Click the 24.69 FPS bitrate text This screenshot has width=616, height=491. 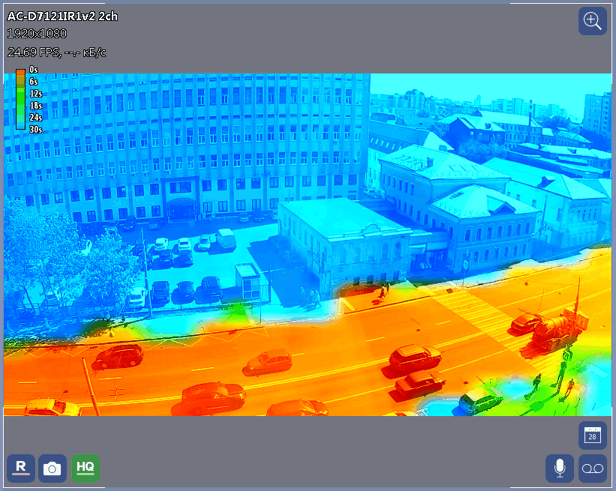pyautogui.click(x=57, y=52)
